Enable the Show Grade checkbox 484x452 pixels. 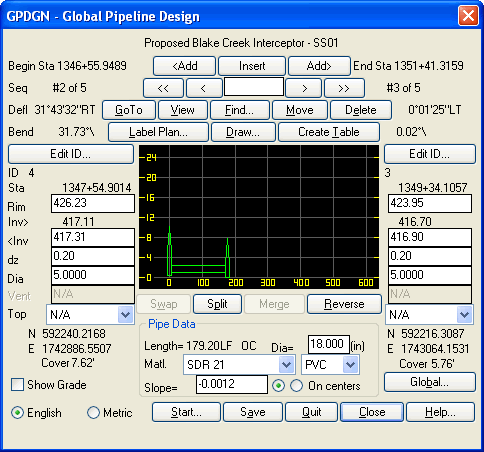pos(17,384)
